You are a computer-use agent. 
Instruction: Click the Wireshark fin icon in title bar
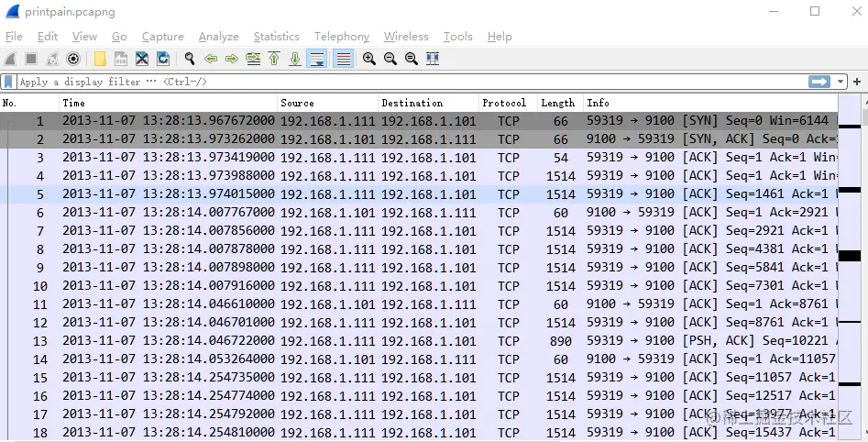[12, 11]
